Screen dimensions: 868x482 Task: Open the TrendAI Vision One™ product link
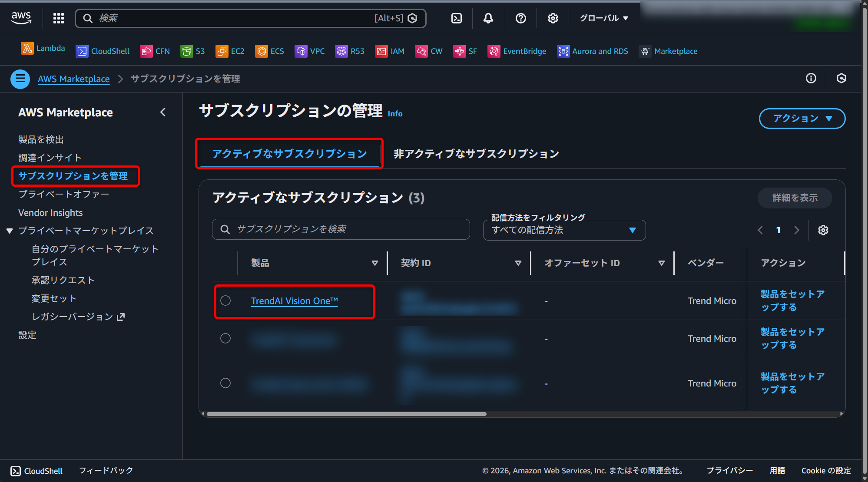[294, 300]
